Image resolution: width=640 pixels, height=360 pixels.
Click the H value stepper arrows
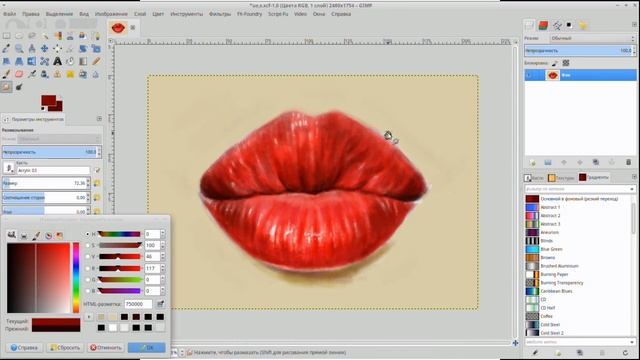pos(162,234)
